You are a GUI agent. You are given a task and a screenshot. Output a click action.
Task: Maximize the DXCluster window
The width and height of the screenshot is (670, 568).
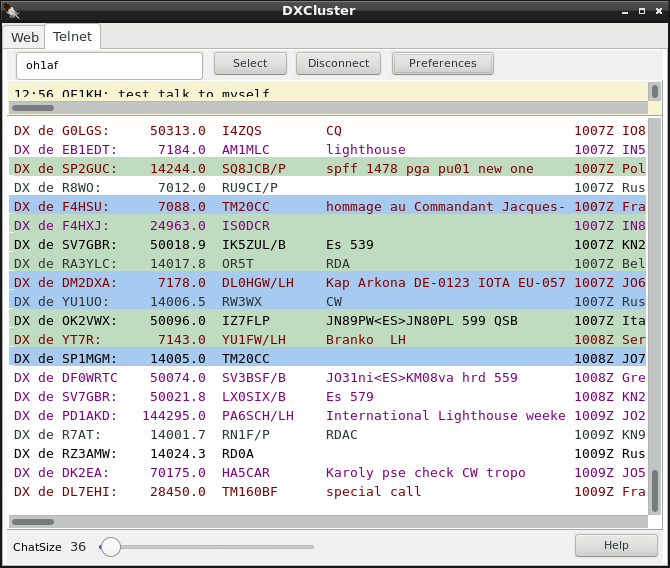[x=642, y=11]
